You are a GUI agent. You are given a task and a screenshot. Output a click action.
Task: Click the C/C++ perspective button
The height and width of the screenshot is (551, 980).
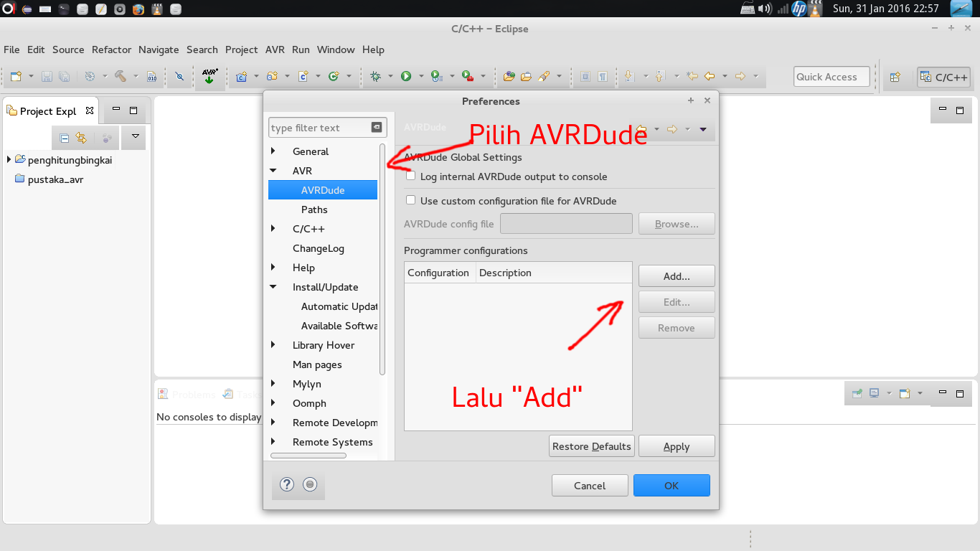point(944,77)
